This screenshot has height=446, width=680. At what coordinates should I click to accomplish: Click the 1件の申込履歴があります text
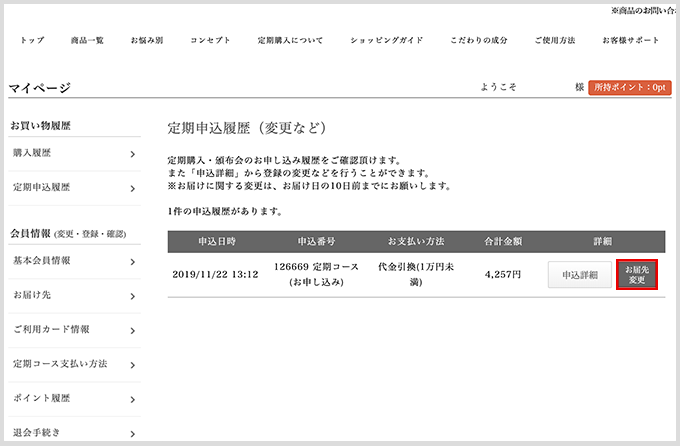(225, 212)
